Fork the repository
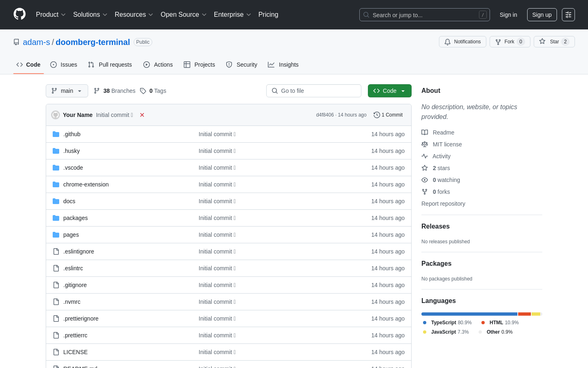 click(x=510, y=42)
